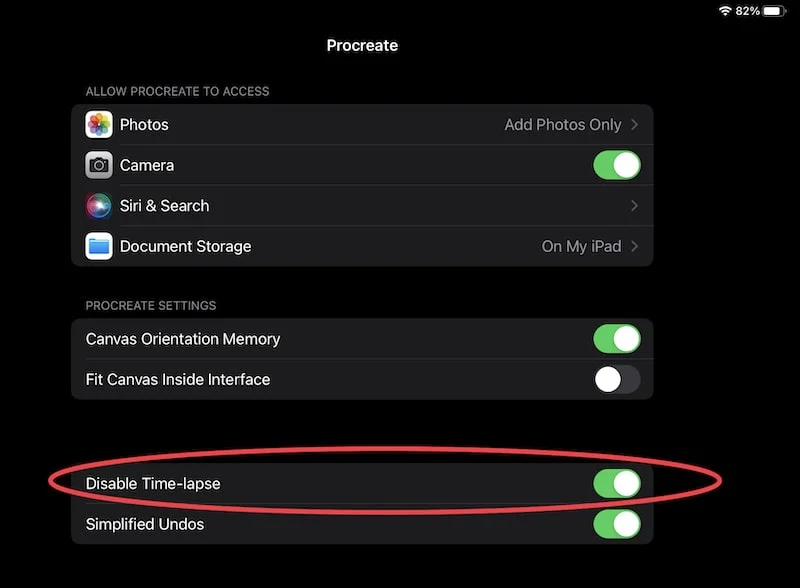The width and height of the screenshot is (800, 588).
Task: Enable Fit Canvas Inside Interface switch
Action: coord(617,379)
